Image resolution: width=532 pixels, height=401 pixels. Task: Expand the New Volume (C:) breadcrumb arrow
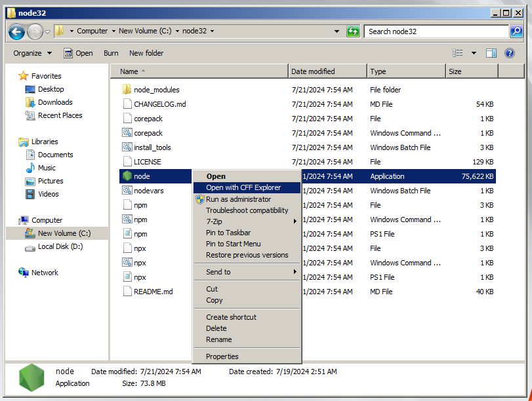tap(177, 31)
